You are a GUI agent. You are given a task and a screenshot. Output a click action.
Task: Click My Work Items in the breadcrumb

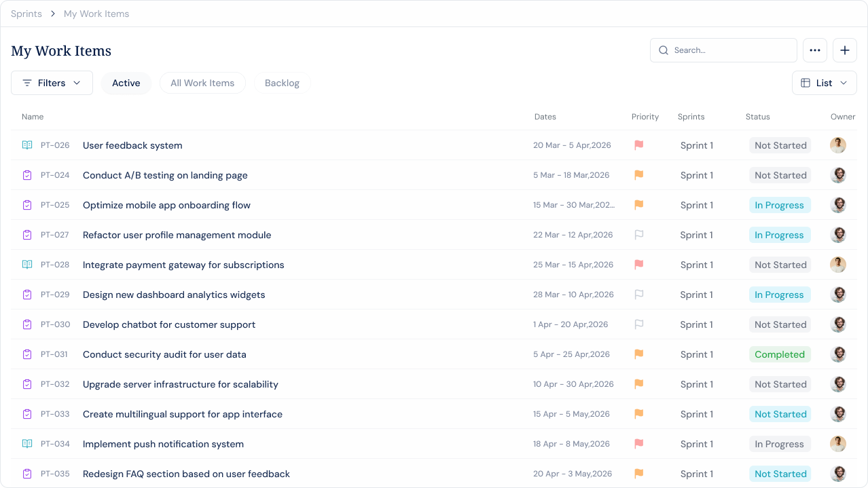click(x=96, y=14)
